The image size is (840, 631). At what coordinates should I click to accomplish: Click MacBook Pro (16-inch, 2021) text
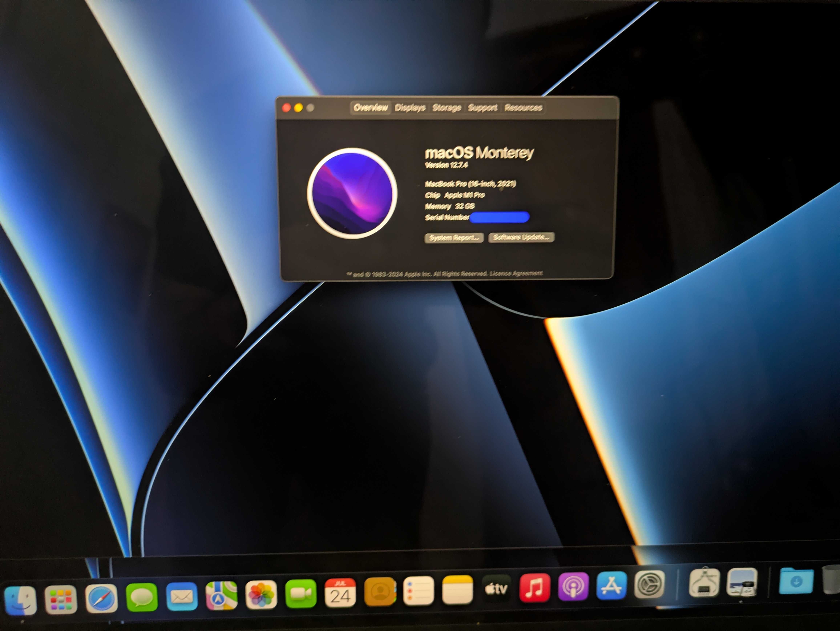pyautogui.click(x=470, y=184)
